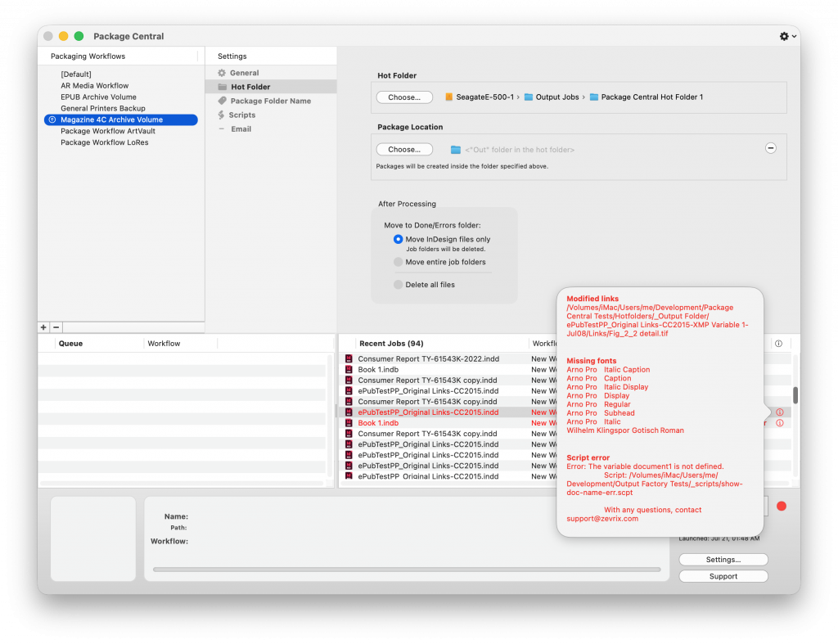This screenshot has width=838, height=644.
Task: Click InDesign icon of Consumer Report TY-61543K-2022.indd
Action: tap(349, 358)
